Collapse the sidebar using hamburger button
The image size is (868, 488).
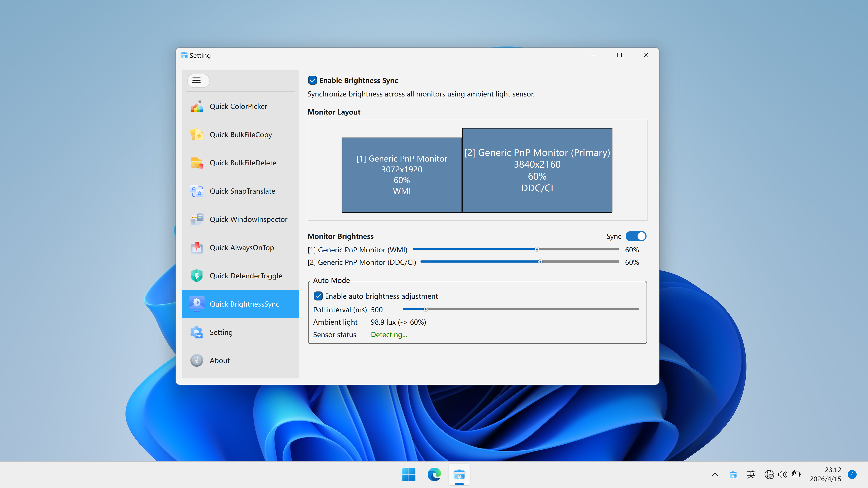point(198,80)
